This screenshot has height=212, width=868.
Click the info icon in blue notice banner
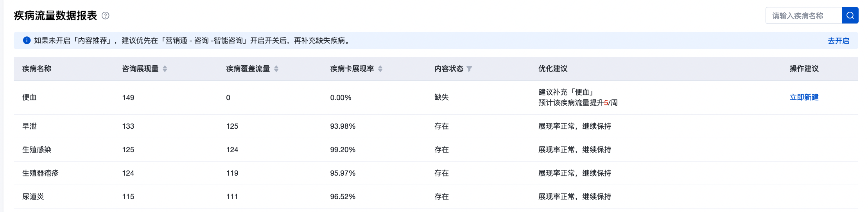[27, 40]
